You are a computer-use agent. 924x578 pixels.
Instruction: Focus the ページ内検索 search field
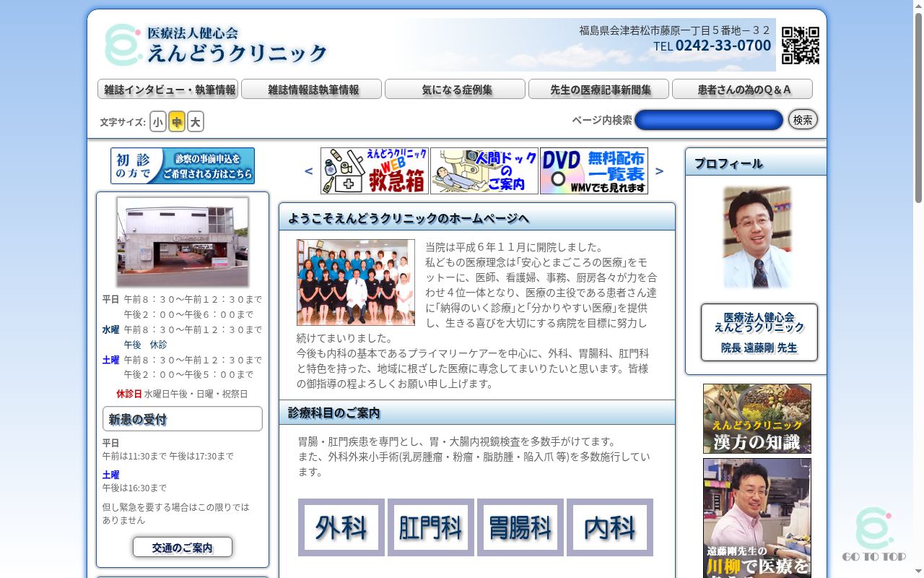click(709, 120)
